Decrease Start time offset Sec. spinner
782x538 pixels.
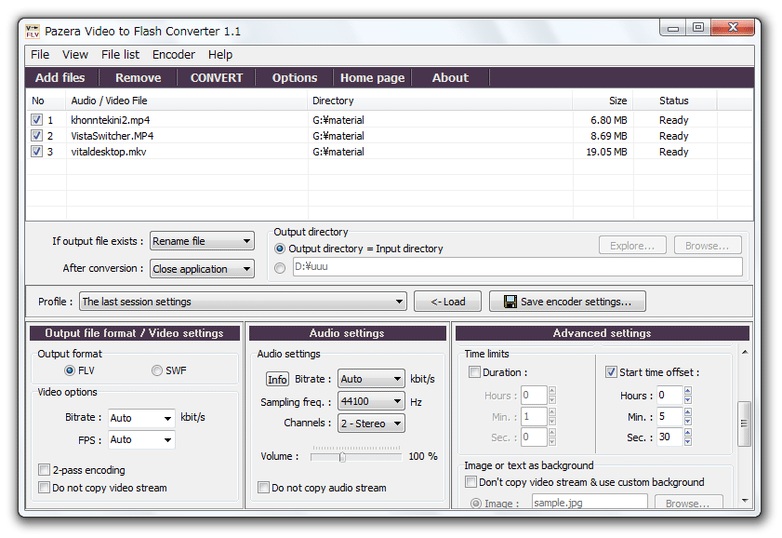(688, 442)
